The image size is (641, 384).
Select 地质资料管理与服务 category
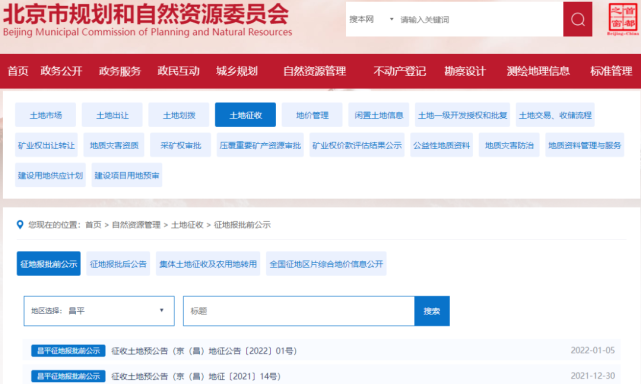(x=585, y=145)
